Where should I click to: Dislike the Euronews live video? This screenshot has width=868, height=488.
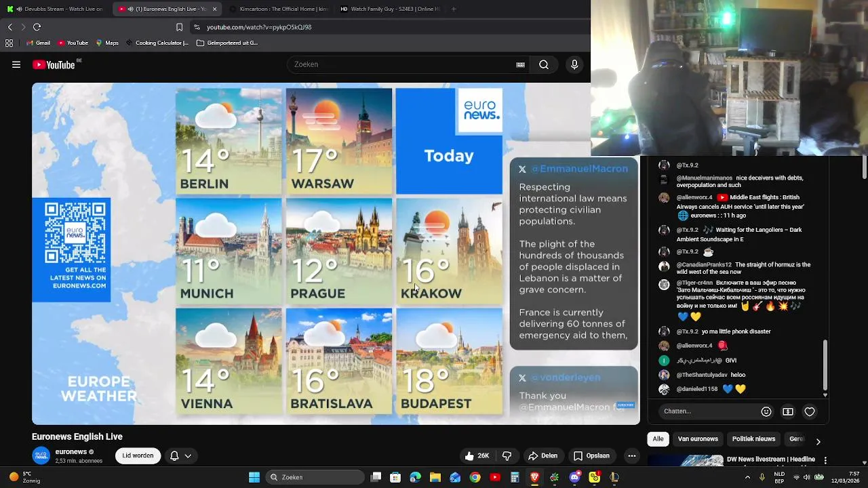tap(507, 456)
